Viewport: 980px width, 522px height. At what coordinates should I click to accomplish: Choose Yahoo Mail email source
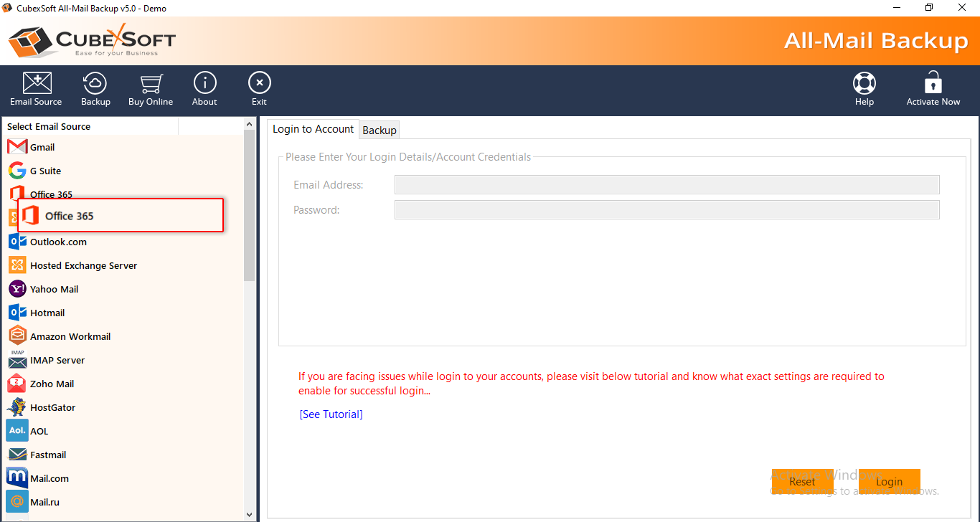54,289
